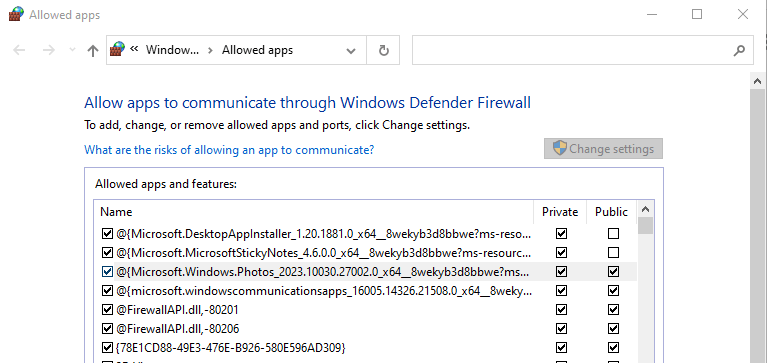Screen dimensions: 767x363
Task: Go up one level arrow
Action: point(92,50)
